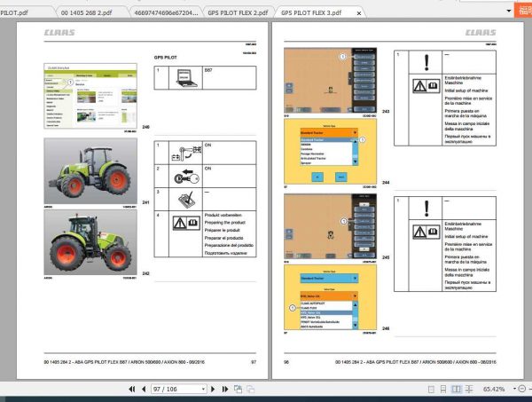532x402 pixels.
Task: Click the previous view icon beside last-page button
Action: [239, 389]
